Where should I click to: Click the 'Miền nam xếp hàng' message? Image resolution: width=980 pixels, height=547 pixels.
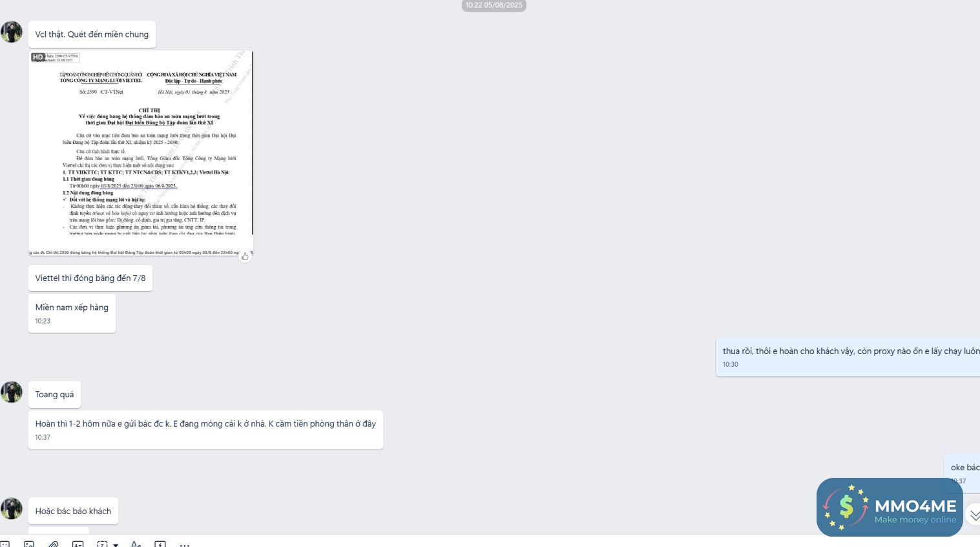pyautogui.click(x=72, y=313)
